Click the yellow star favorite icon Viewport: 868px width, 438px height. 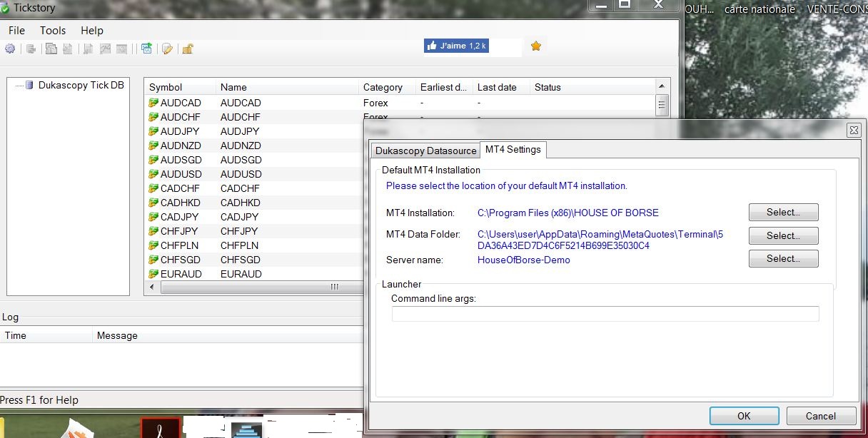[x=536, y=46]
